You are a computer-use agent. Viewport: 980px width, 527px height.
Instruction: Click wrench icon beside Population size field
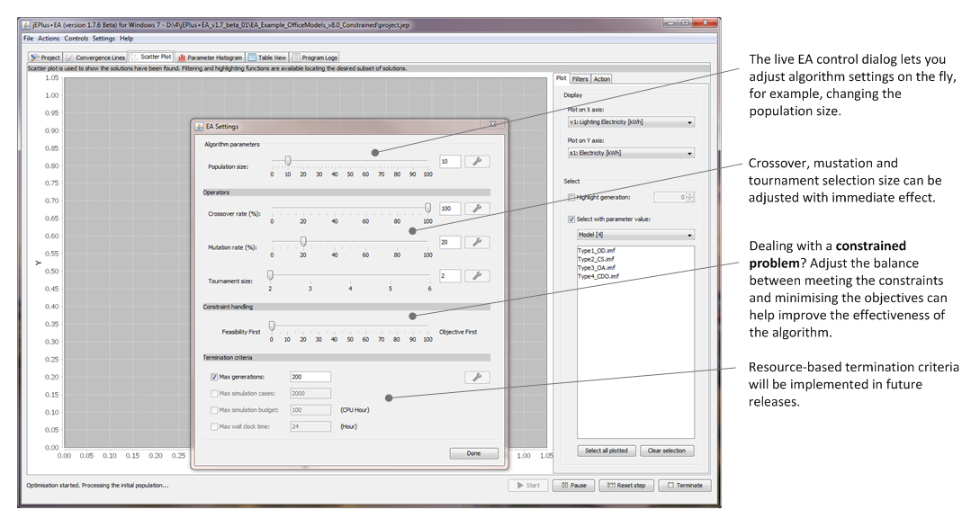pos(477,162)
